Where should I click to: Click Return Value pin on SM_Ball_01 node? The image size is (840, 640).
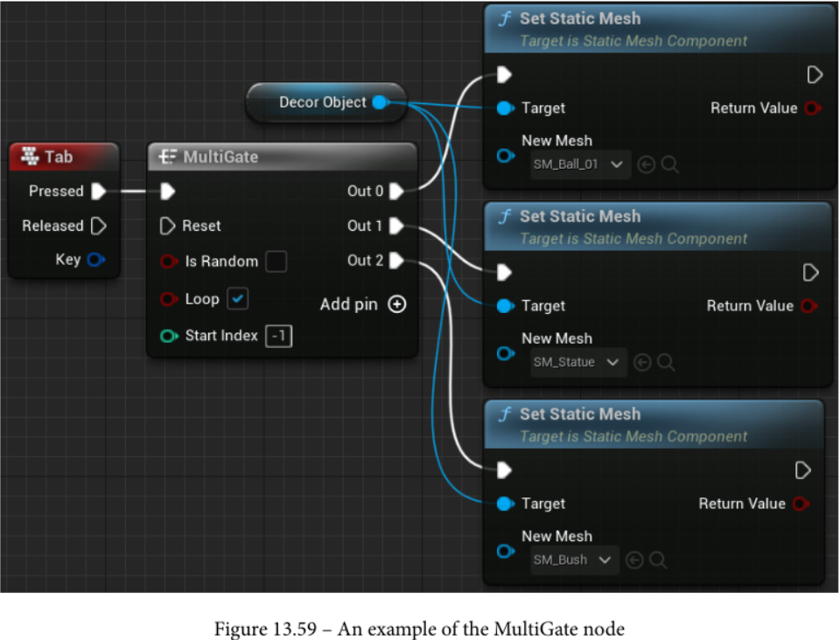click(x=813, y=108)
